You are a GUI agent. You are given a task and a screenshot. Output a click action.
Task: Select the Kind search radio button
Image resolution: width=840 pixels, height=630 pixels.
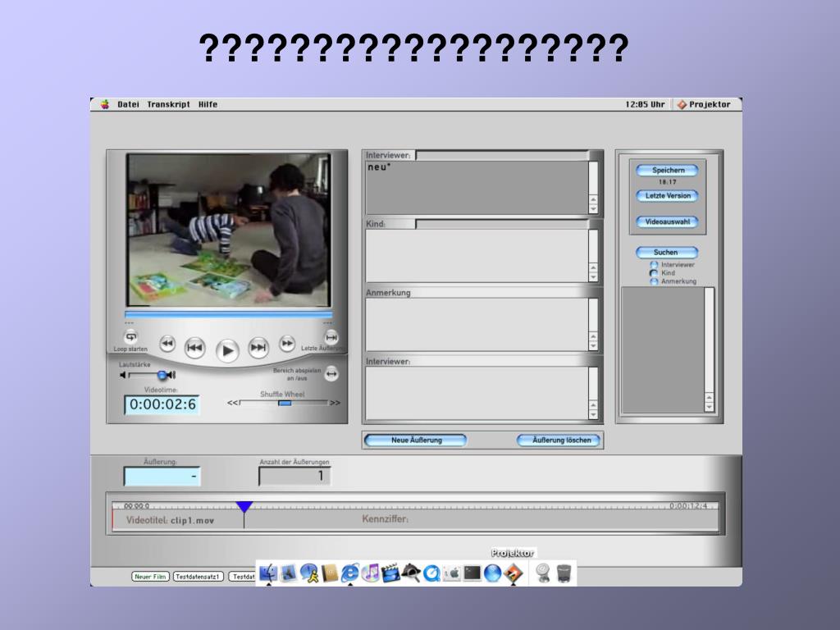pos(654,273)
